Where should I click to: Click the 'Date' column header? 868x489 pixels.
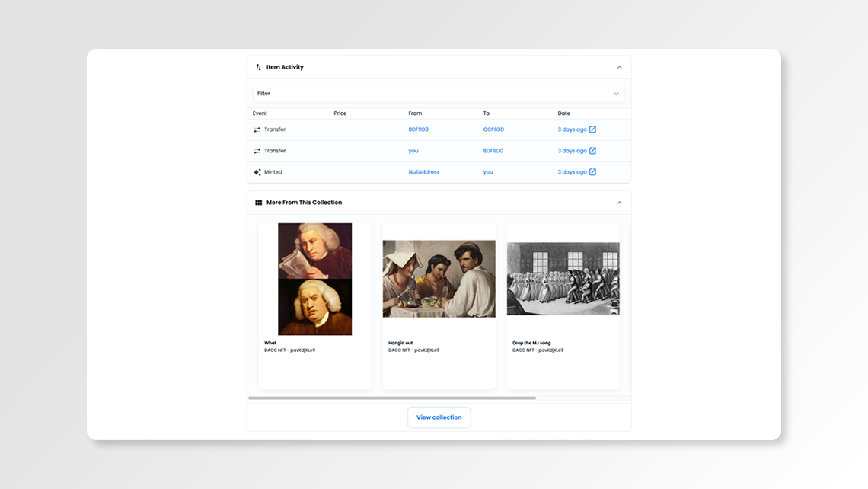click(564, 113)
